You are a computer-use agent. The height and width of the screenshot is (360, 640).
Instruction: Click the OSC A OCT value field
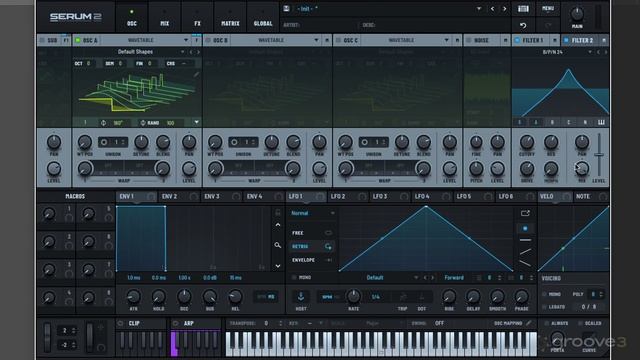pos(88,64)
